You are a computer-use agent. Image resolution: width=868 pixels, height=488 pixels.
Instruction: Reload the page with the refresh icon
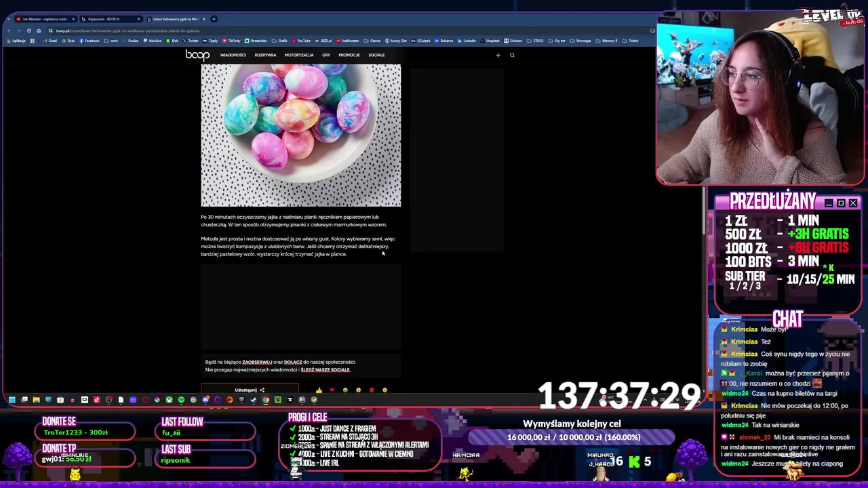[28, 30]
